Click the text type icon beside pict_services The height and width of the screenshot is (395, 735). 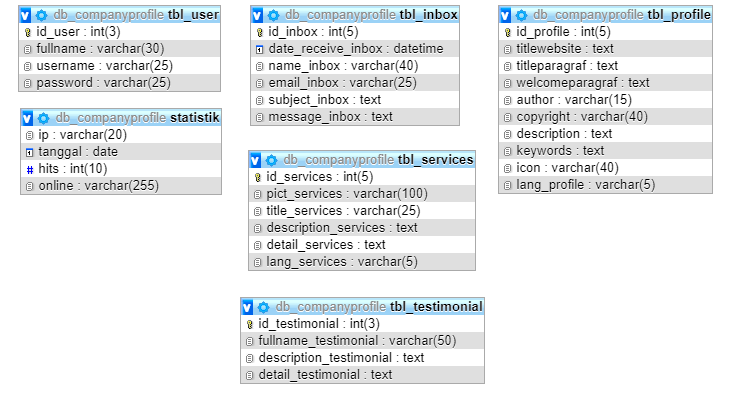pos(258,194)
